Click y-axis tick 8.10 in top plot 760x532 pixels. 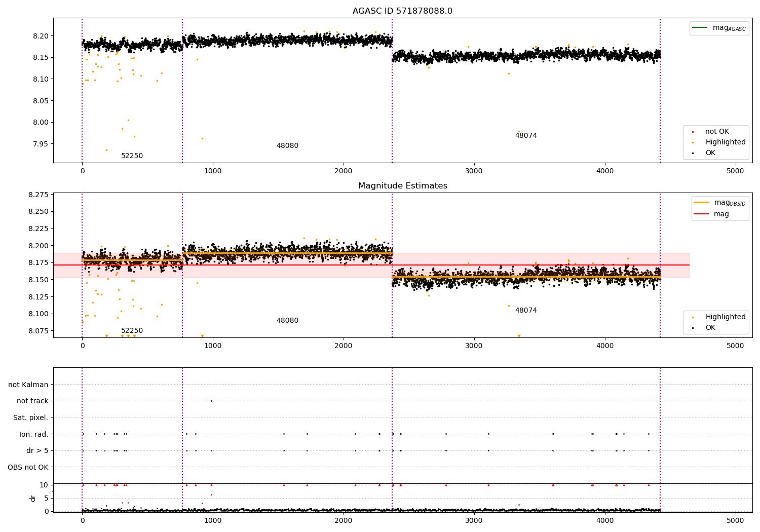click(42, 79)
